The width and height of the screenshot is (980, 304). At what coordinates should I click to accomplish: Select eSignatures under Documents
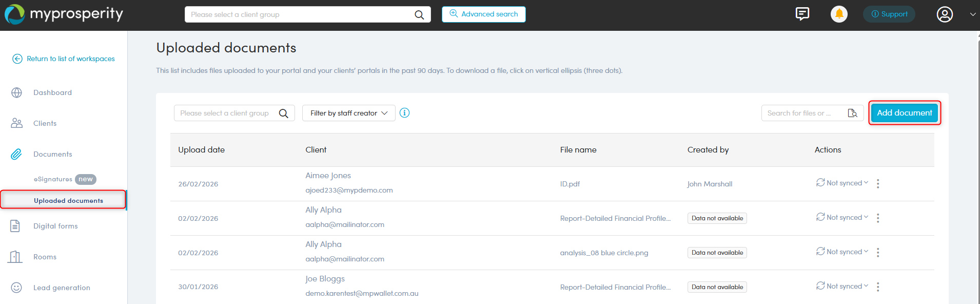tap(53, 179)
